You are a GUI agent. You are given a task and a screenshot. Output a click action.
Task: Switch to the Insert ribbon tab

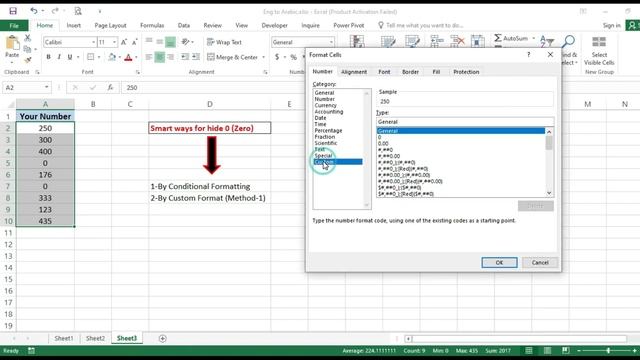tap(73, 25)
